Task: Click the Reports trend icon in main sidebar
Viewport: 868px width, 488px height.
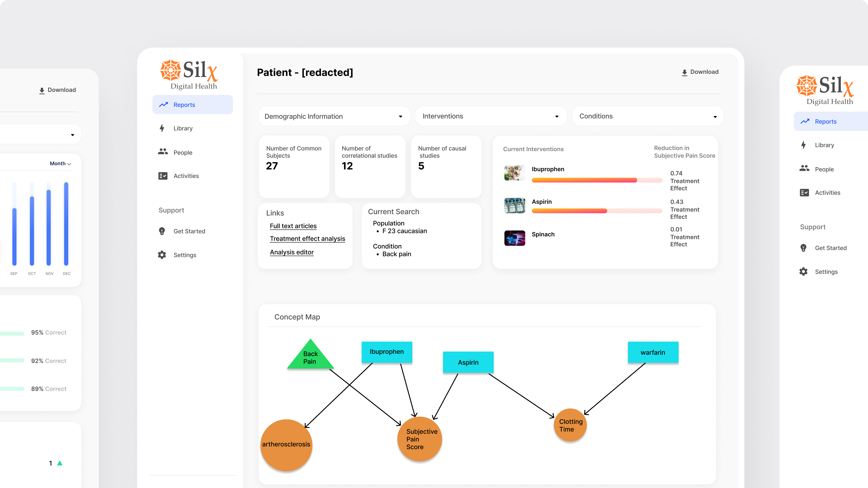Action: coord(163,105)
